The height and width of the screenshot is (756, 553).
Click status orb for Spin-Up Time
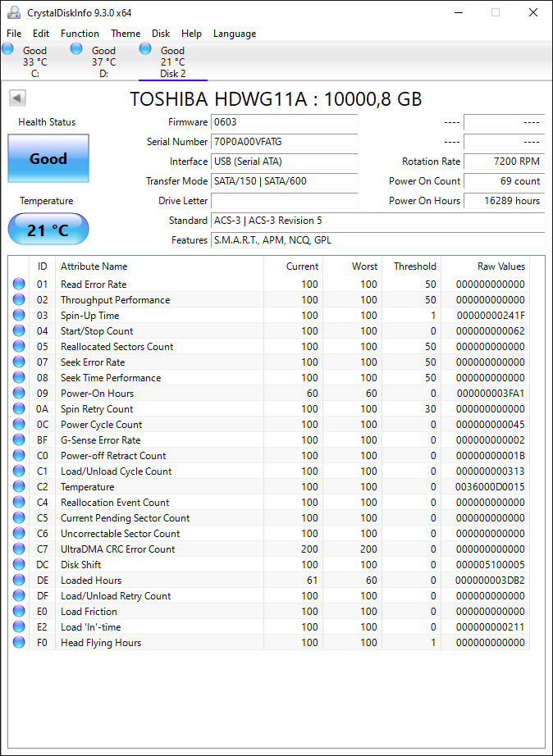19,316
